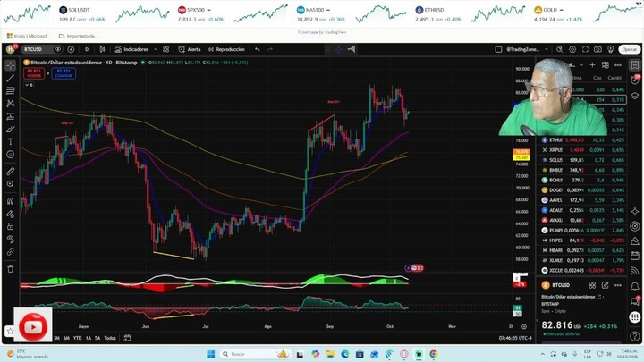Select the 1A date range tab

89,338
